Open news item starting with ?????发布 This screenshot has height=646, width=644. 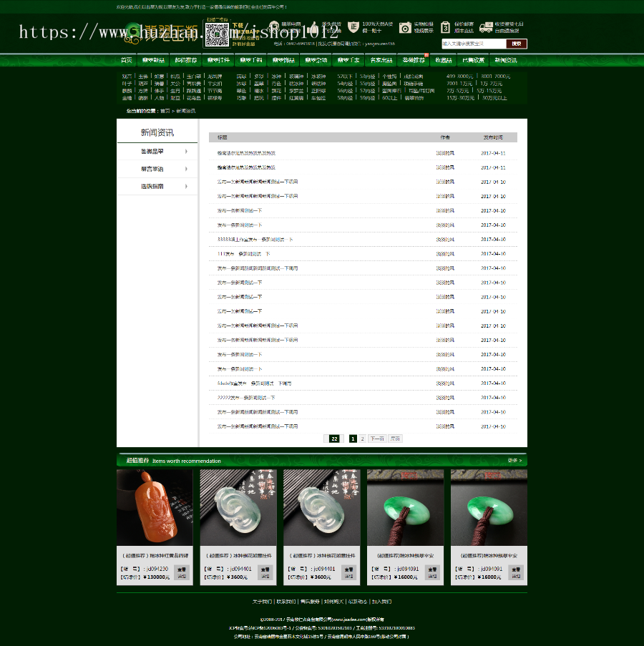[246, 398]
